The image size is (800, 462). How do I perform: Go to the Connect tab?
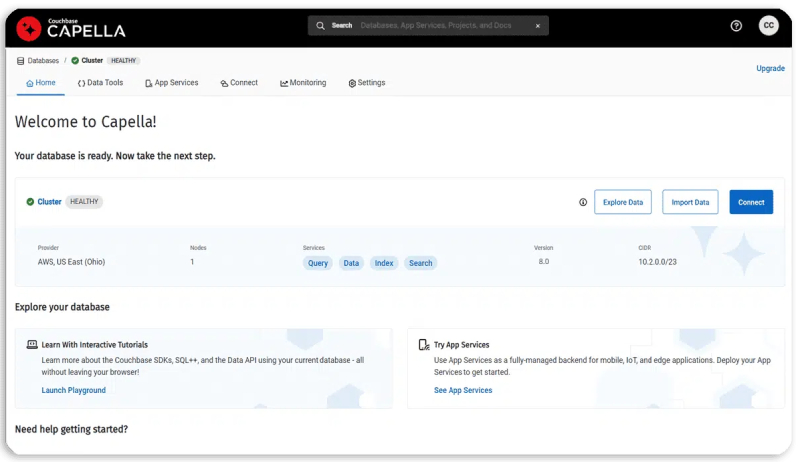pyautogui.click(x=239, y=83)
